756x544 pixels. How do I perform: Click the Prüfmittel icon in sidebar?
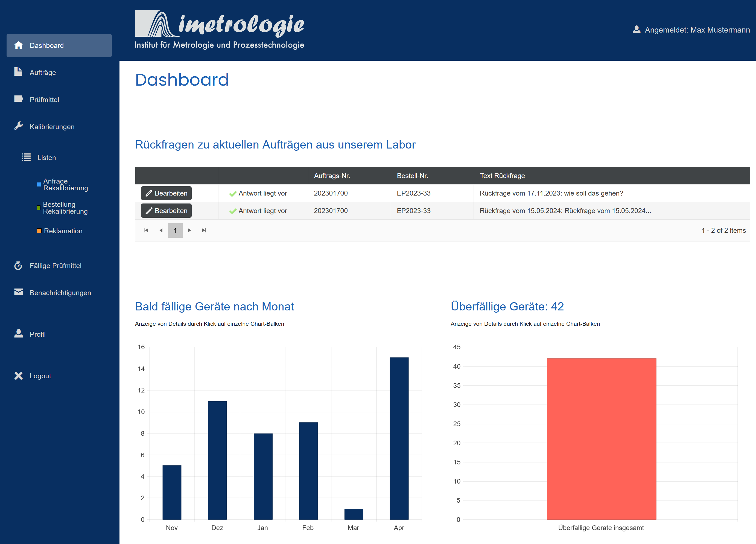tap(19, 99)
